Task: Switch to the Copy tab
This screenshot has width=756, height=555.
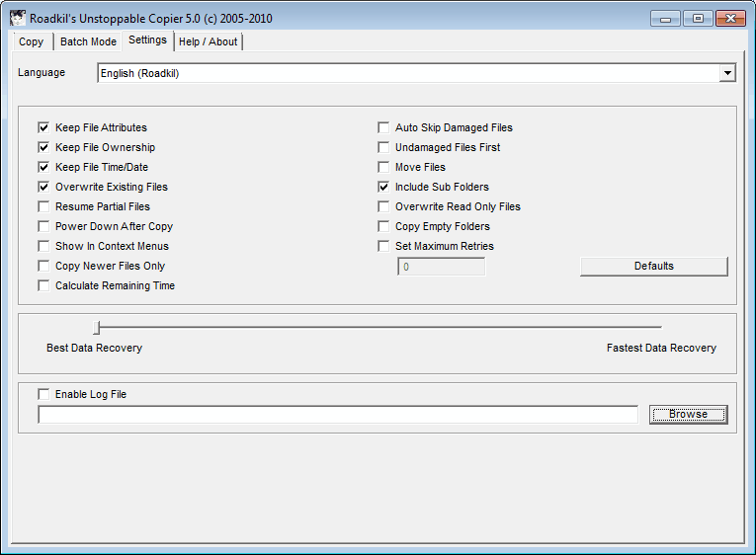Action: click(x=32, y=41)
